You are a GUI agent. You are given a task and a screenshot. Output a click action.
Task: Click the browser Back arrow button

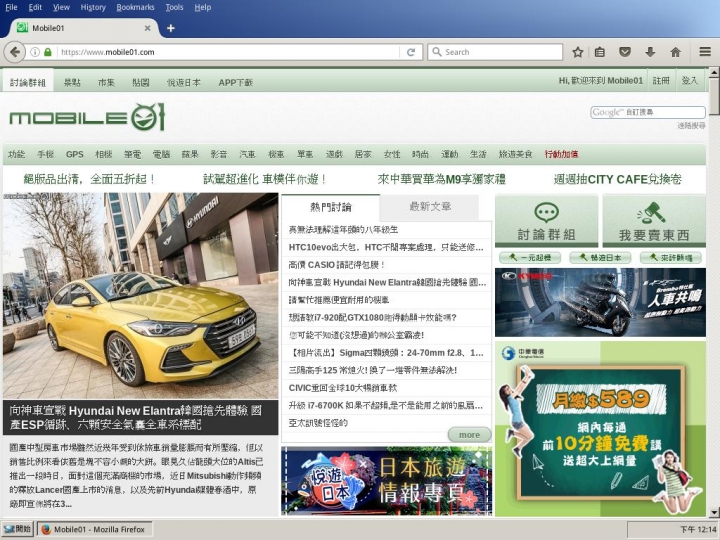(14, 52)
